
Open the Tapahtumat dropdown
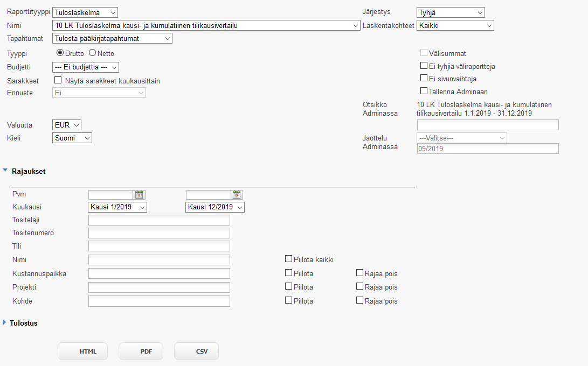click(112, 38)
